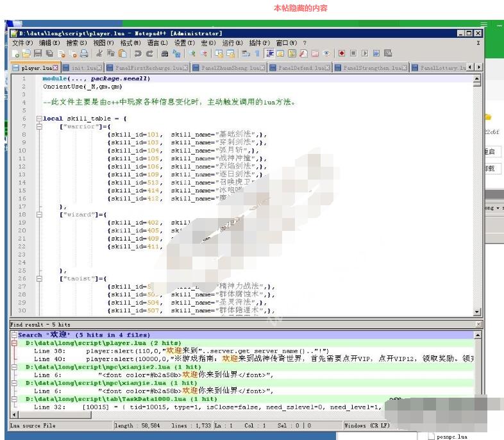Click the Undo toolbar icon
Screen dimensions: 504x440
pos(138,54)
